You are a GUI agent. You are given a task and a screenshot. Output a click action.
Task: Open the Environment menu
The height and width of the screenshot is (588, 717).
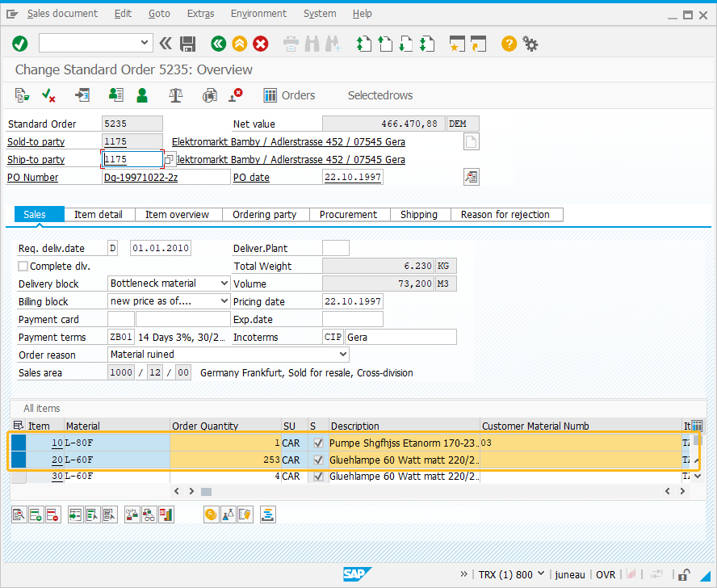point(258,14)
